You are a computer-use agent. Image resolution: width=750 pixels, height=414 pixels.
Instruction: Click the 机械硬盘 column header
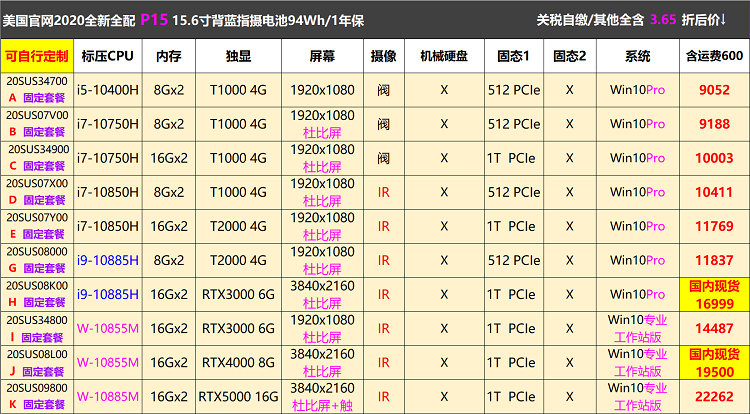click(444, 56)
